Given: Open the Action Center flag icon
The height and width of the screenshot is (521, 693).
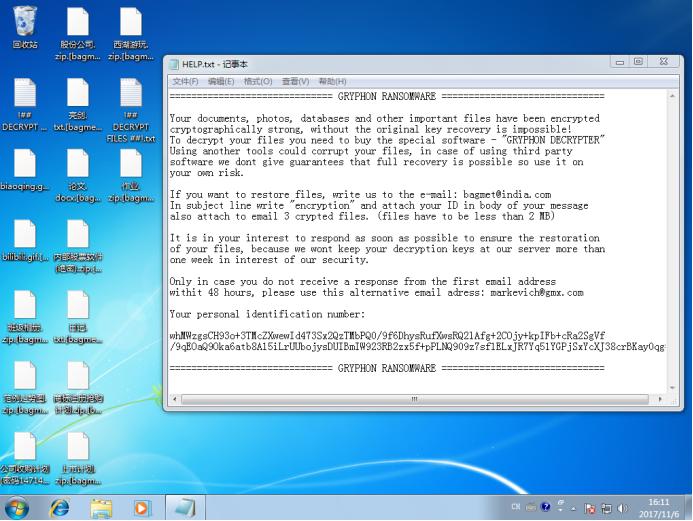Looking at the screenshot, I should click(x=590, y=509).
